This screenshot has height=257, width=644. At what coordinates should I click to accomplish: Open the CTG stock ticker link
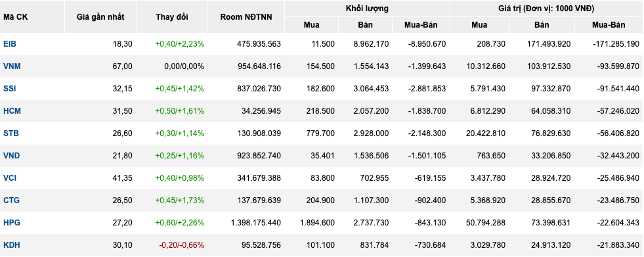coord(12,200)
